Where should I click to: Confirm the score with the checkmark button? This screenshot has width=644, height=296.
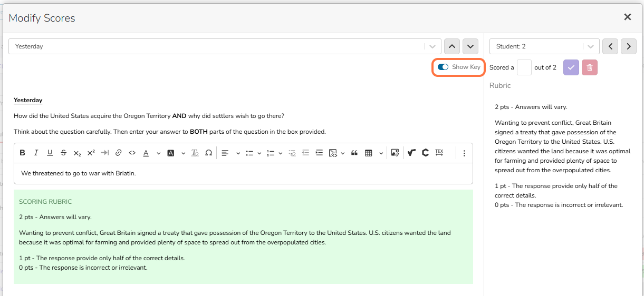pyautogui.click(x=571, y=67)
